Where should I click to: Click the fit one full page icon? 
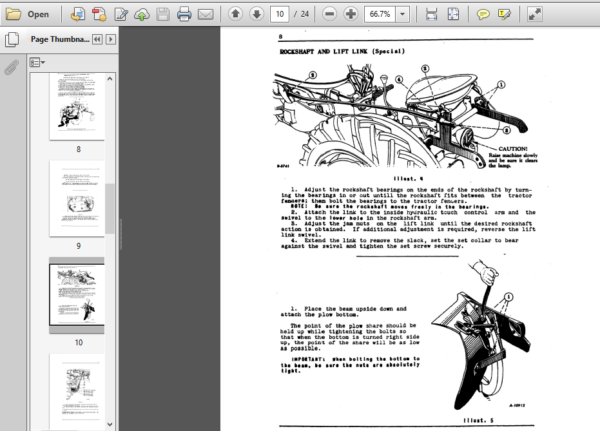(x=453, y=15)
